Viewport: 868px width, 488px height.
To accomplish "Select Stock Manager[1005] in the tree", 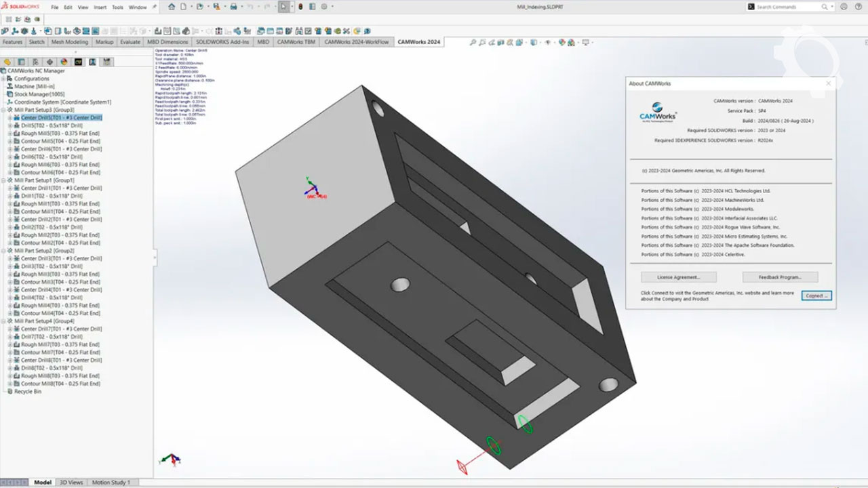I will pyautogui.click(x=39, y=94).
